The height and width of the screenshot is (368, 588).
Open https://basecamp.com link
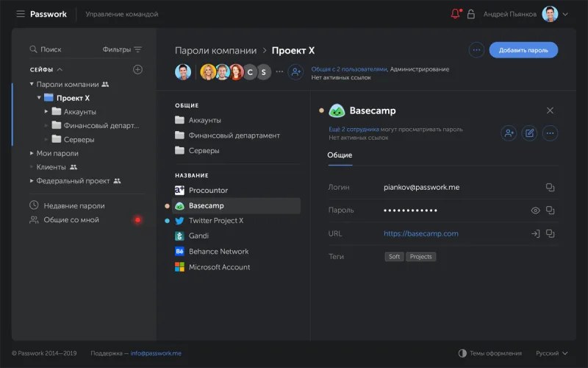pos(420,233)
